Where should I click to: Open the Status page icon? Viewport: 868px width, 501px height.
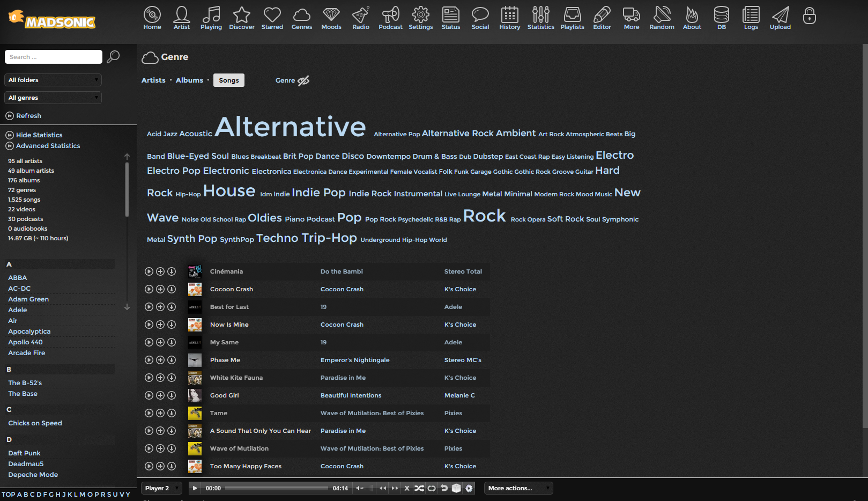point(451,18)
